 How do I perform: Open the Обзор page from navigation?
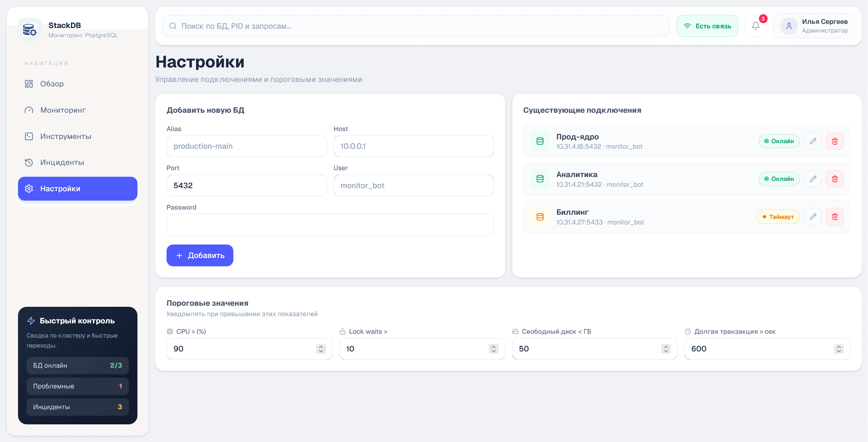[52, 84]
